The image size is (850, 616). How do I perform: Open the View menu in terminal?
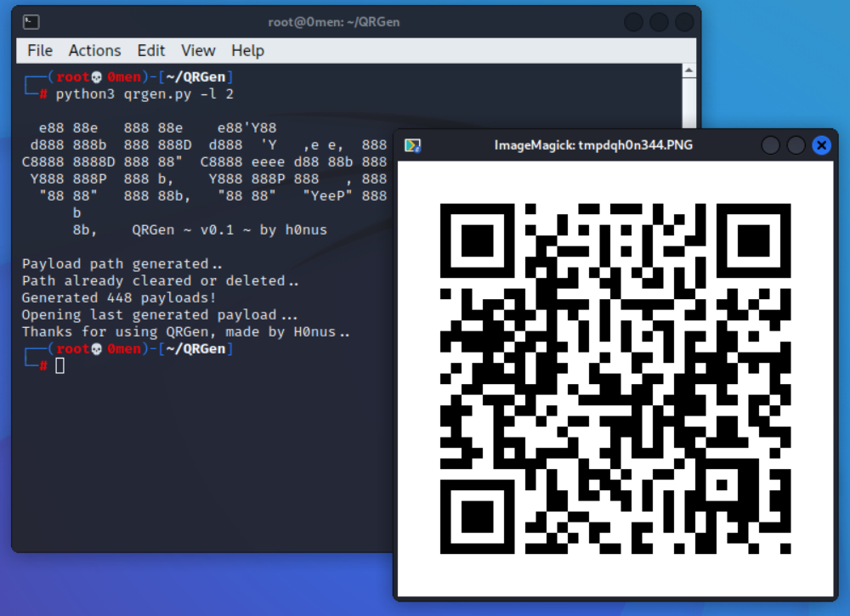(198, 50)
